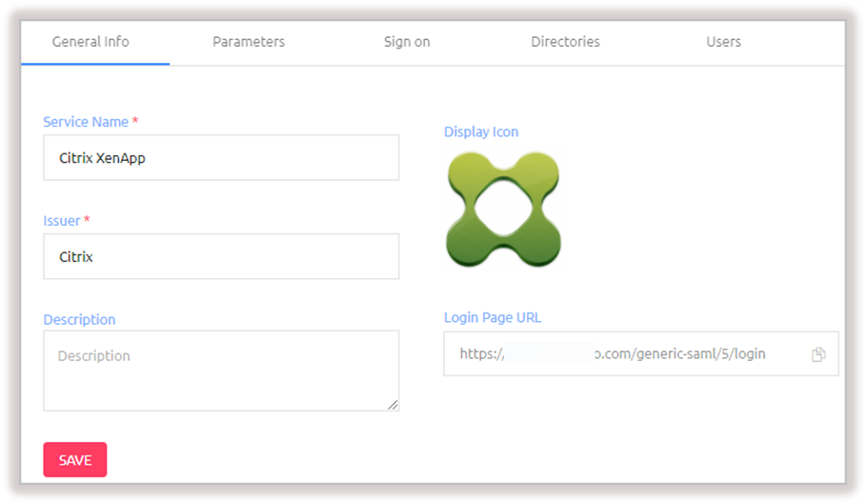Click inside the Description textarea

pyautogui.click(x=221, y=371)
